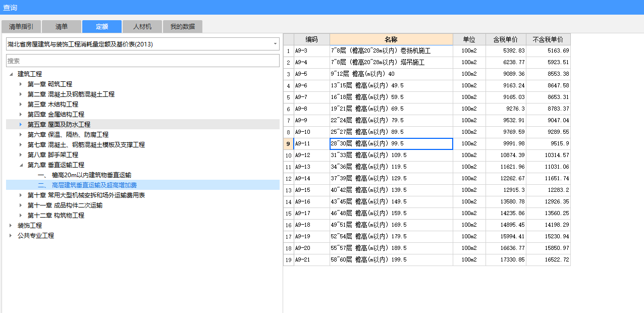The height and width of the screenshot is (313, 644).
Task: Click name cell 22~24层 檐高 79.5
Action: pos(391,121)
